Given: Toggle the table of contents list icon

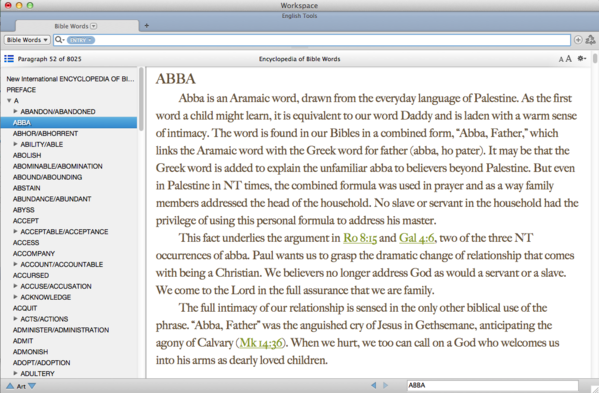Looking at the screenshot, I should click(x=9, y=58).
